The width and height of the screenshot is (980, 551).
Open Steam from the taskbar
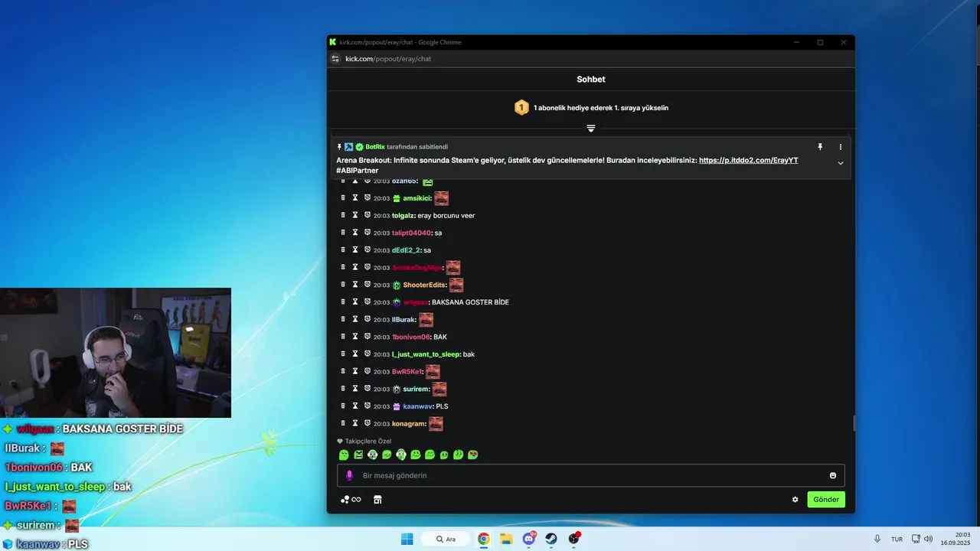[x=551, y=539]
